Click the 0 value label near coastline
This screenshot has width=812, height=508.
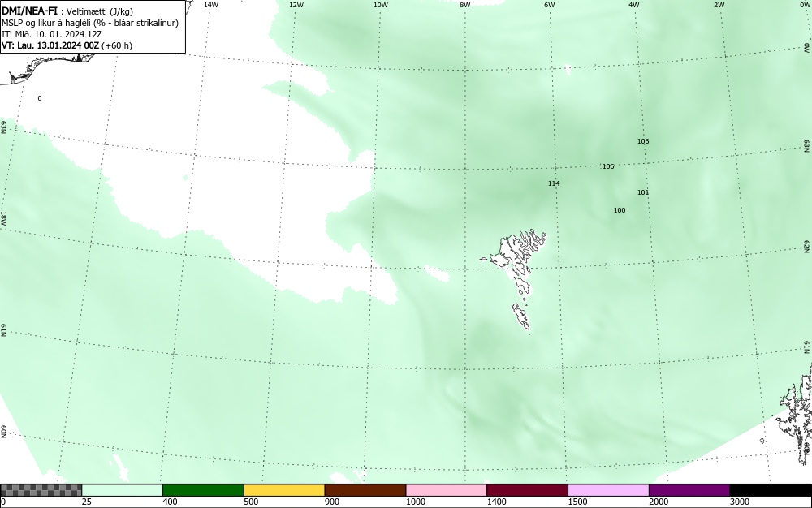click(40, 98)
